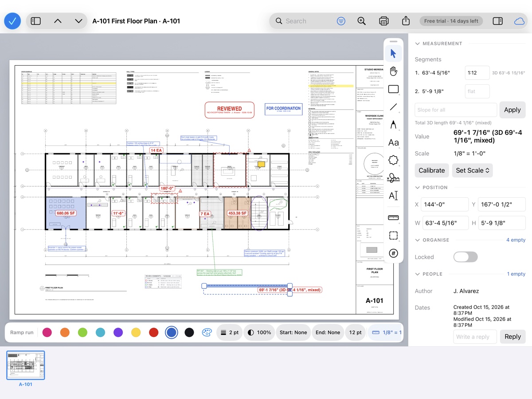Image resolution: width=532 pixels, height=399 pixels.
Task: Open the custom color palette icon
Action: point(207,332)
